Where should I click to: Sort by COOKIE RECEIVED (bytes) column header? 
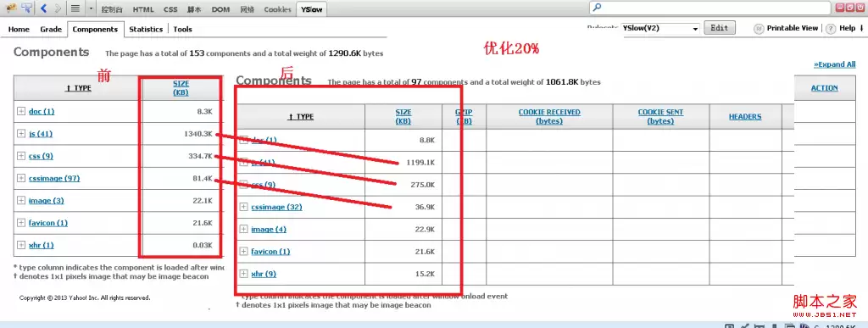coord(549,116)
